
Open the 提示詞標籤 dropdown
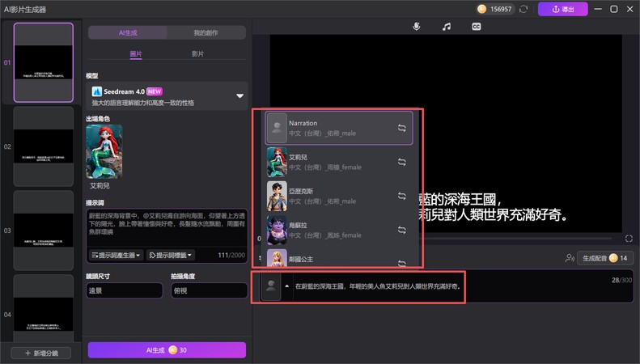(x=170, y=255)
